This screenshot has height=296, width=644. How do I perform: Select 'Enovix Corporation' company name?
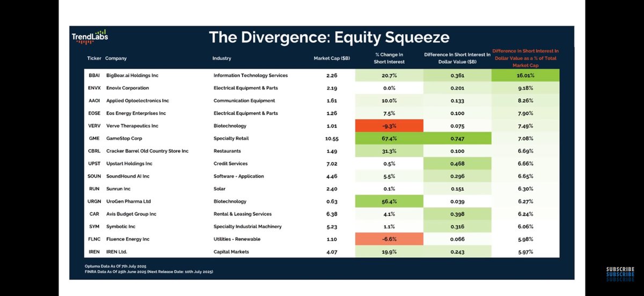[x=128, y=88]
